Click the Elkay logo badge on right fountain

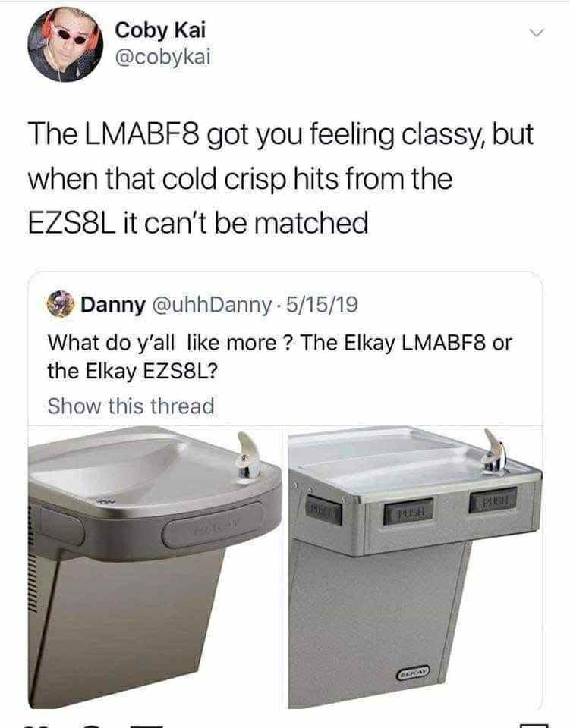[x=413, y=671]
